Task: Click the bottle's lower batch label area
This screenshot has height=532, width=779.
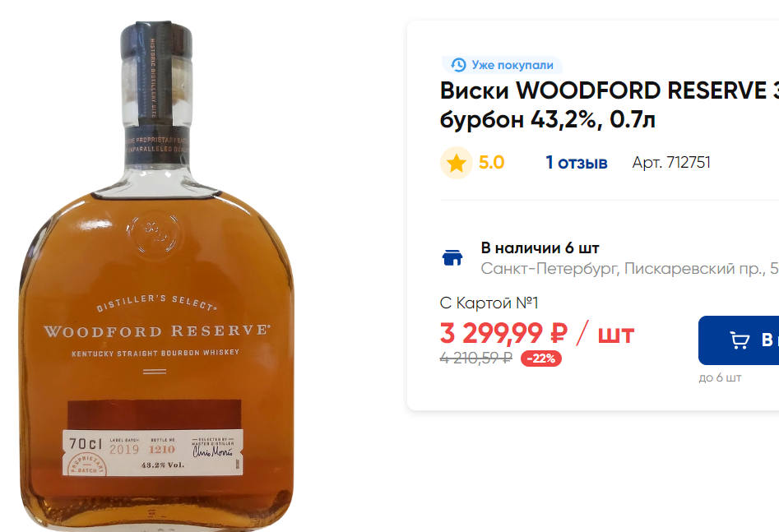Action: click(152, 452)
